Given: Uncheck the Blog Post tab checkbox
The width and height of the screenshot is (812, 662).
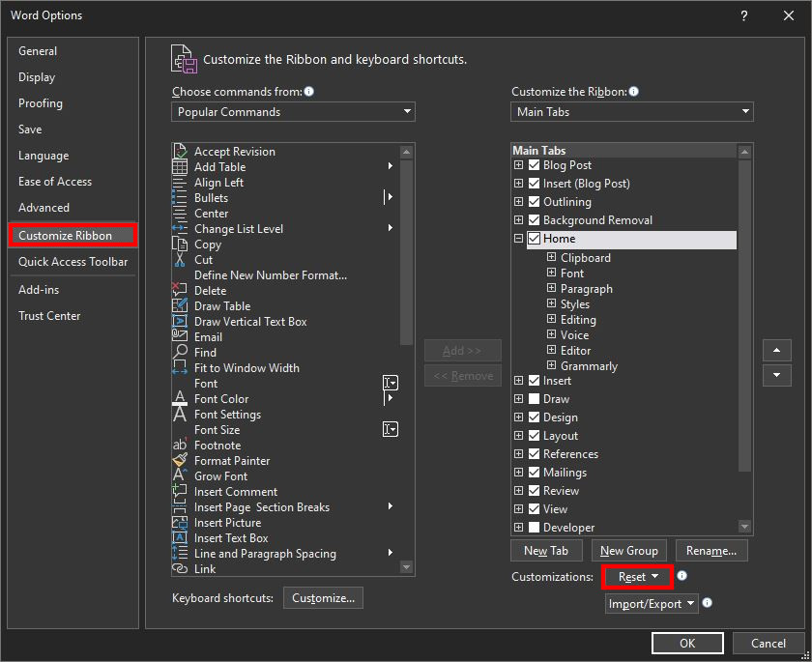Looking at the screenshot, I should [x=534, y=165].
